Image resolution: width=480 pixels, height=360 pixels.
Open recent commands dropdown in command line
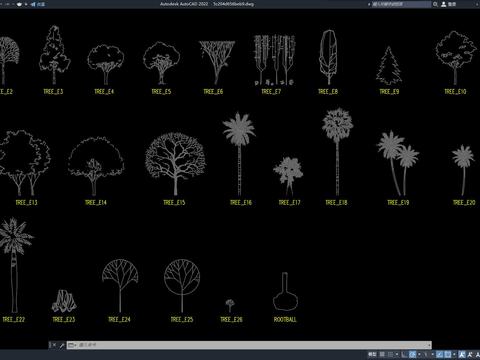pyautogui.click(x=72, y=345)
